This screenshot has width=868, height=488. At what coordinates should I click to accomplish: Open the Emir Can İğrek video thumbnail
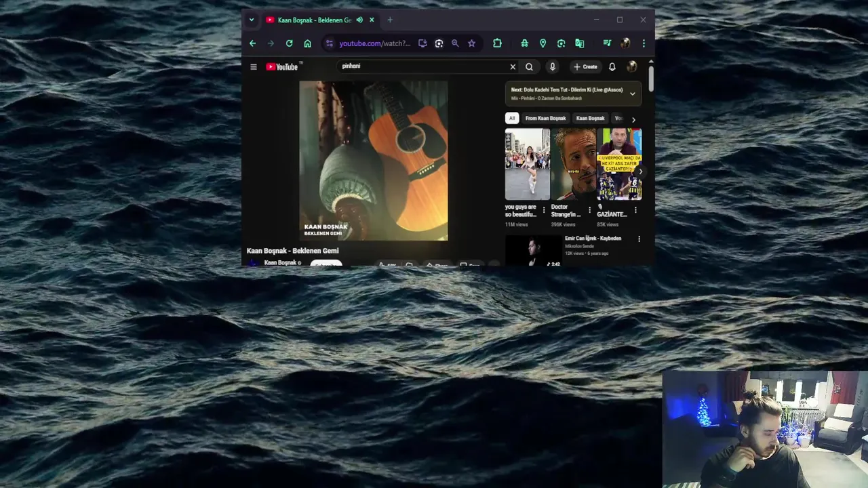pyautogui.click(x=533, y=250)
